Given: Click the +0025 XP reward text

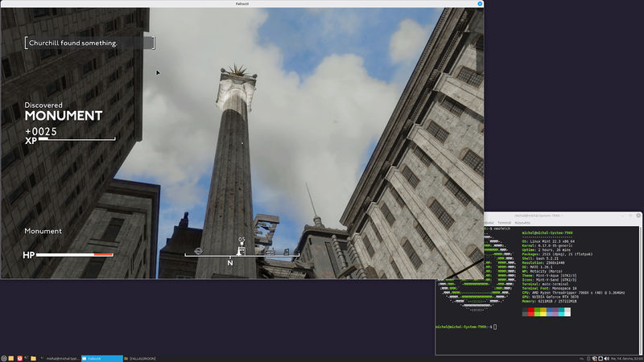Looking at the screenshot, I should point(41,131).
